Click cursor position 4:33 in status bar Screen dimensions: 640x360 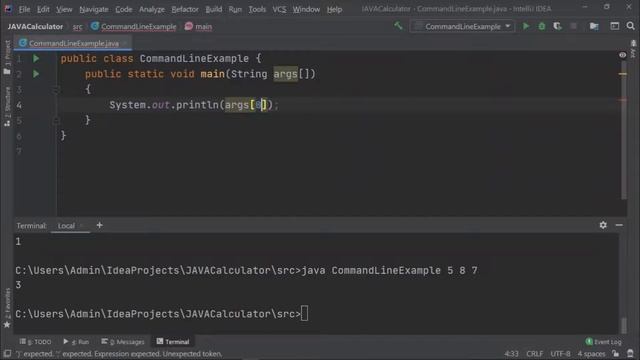pos(511,354)
